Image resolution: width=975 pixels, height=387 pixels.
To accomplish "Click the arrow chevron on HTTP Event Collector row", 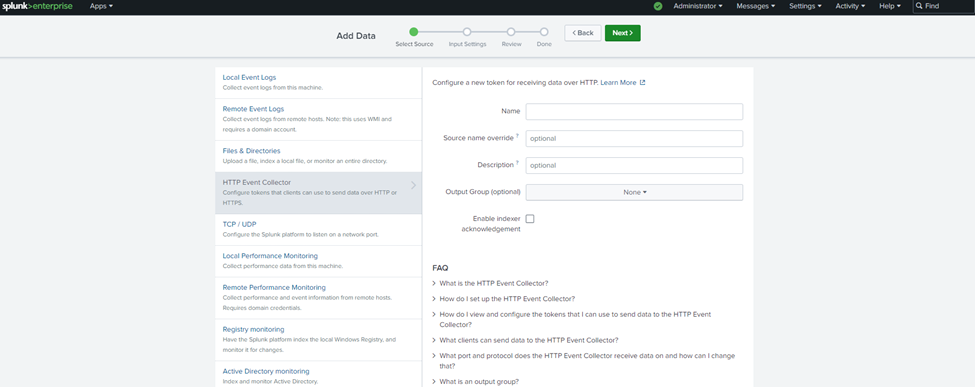I will point(414,185).
